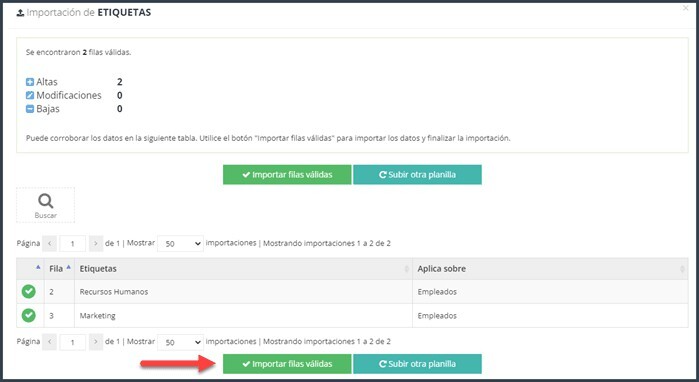
Task: Click green check icon for Marketing row
Action: pos(29,315)
